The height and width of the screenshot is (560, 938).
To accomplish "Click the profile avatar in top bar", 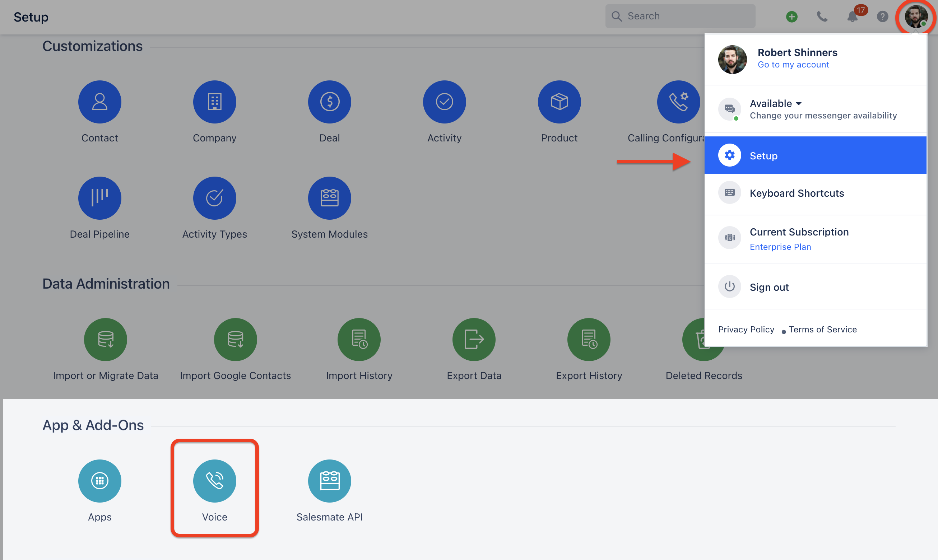I will 916,17.
